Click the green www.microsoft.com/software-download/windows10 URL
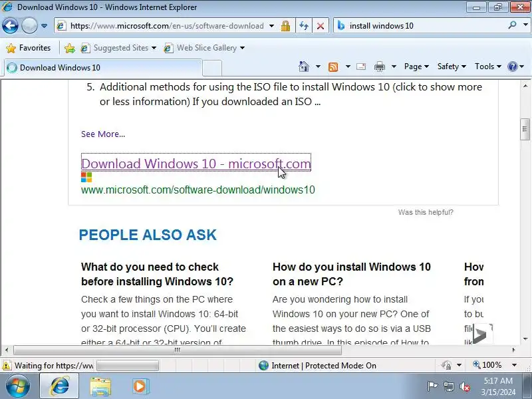Image resolution: width=532 pixels, height=399 pixels. point(198,190)
